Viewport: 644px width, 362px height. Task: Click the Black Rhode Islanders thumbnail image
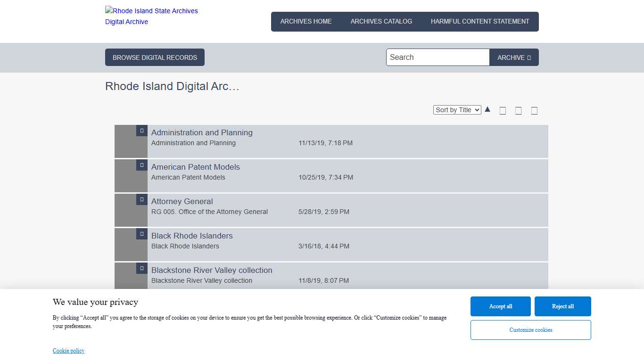131,244
